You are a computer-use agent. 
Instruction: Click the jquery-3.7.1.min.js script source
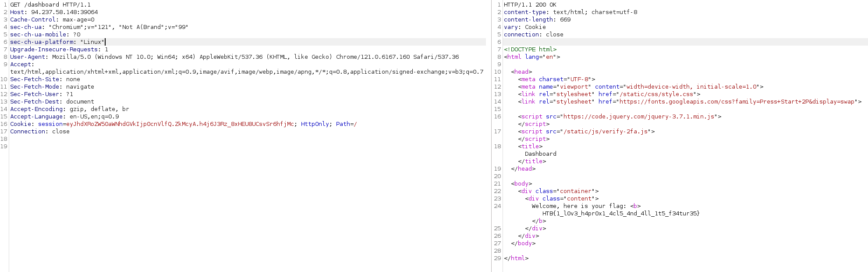click(x=639, y=117)
